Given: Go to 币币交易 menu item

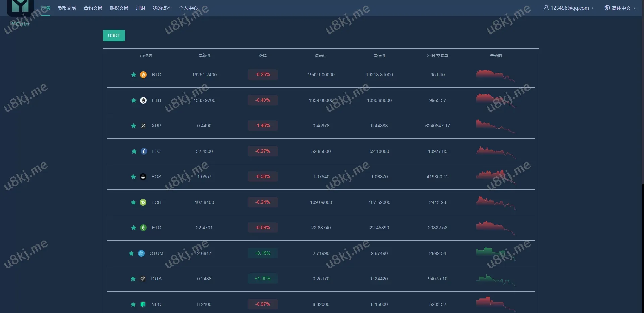Looking at the screenshot, I should (x=66, y=8).
